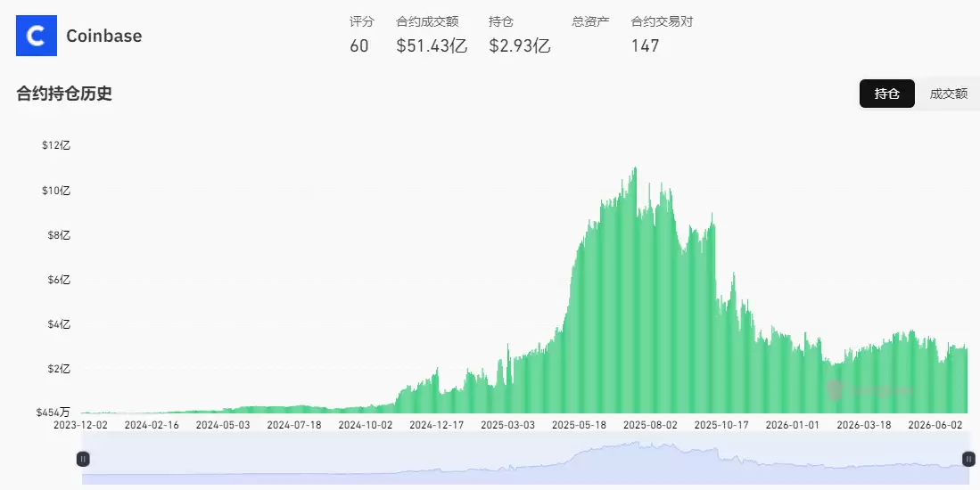Click the 合约持仓历史 heading
The width and height of the screenshot is (980, 490).
pos(64,94)
